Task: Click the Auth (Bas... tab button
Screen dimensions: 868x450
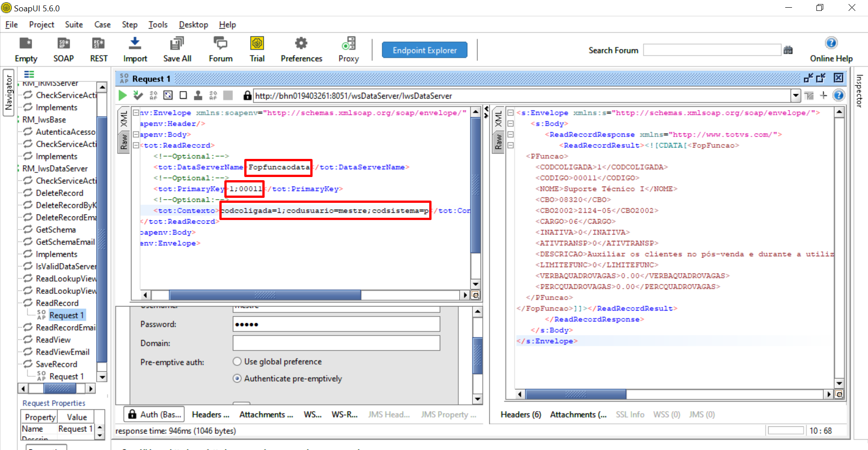Action: (154, 414)
